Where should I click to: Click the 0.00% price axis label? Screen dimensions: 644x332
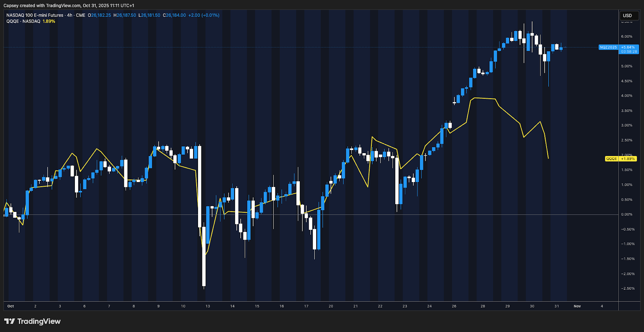click(627, 215)
